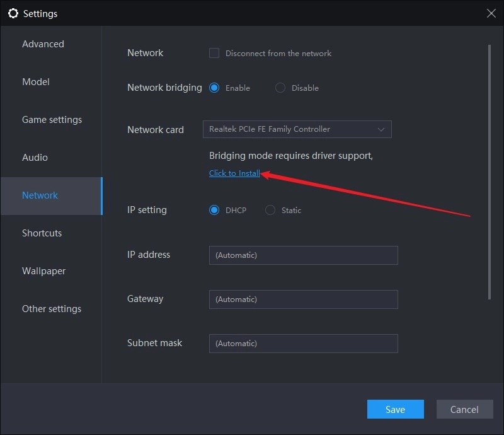Disable network bridging
The image size is (504, 435).
(x=279, y=88)
